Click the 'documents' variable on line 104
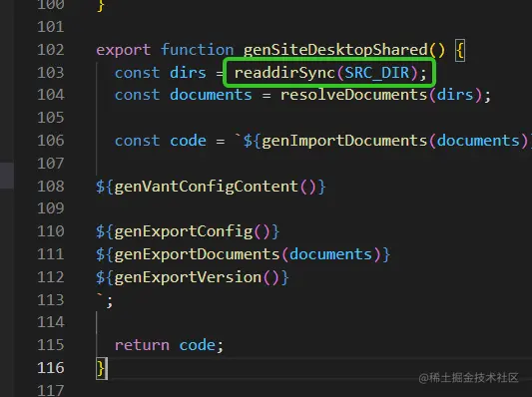Viewport: 532px width, 397px height. (x=211, y=95)
